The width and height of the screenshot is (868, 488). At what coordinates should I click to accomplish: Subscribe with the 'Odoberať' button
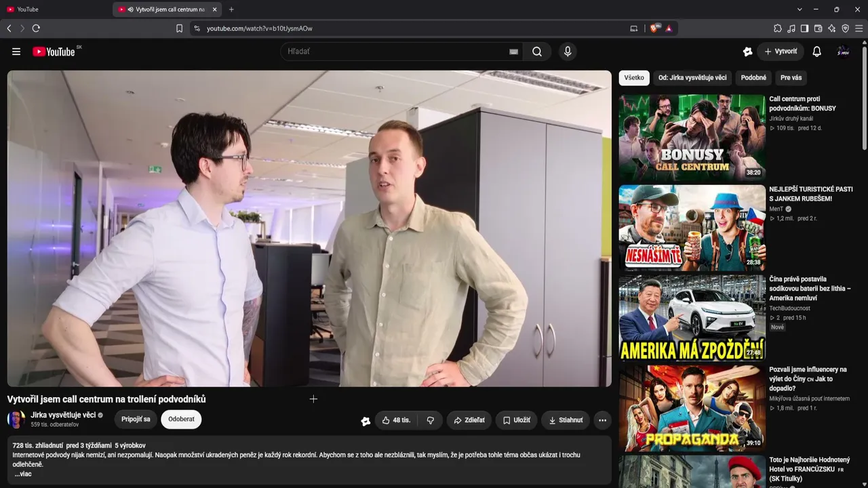click(x=181, y=420)
